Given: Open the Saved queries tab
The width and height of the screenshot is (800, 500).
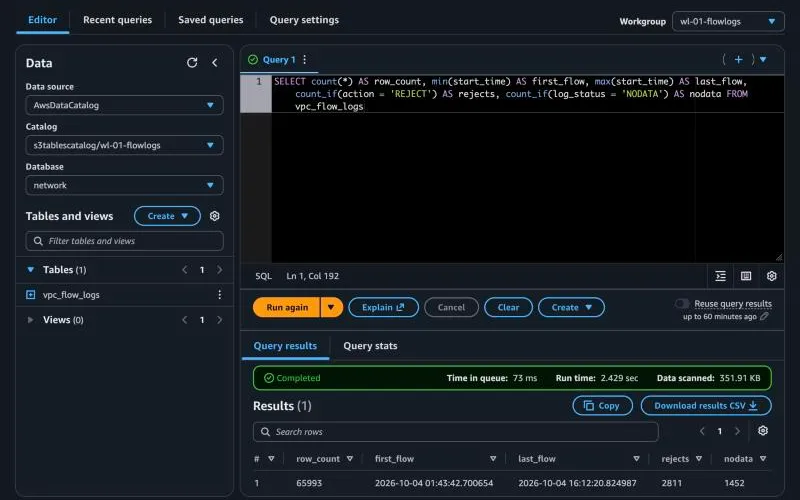Looking at the screenshot, I should click(211, 20).
